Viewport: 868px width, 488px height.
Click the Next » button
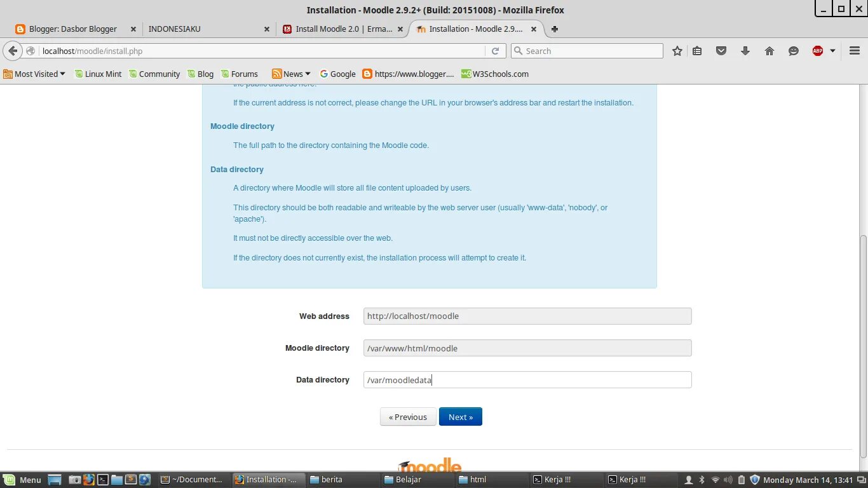[x=461, y=417]
